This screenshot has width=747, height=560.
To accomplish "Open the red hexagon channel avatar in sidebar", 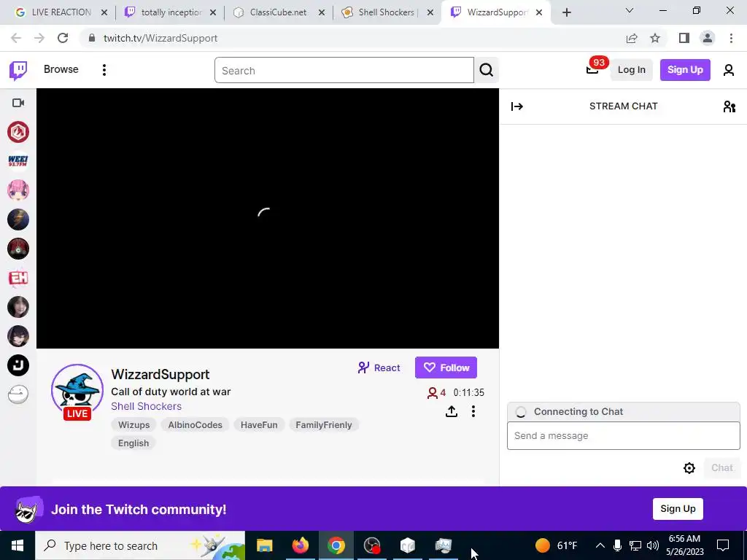I will click(x=18, y=132).
